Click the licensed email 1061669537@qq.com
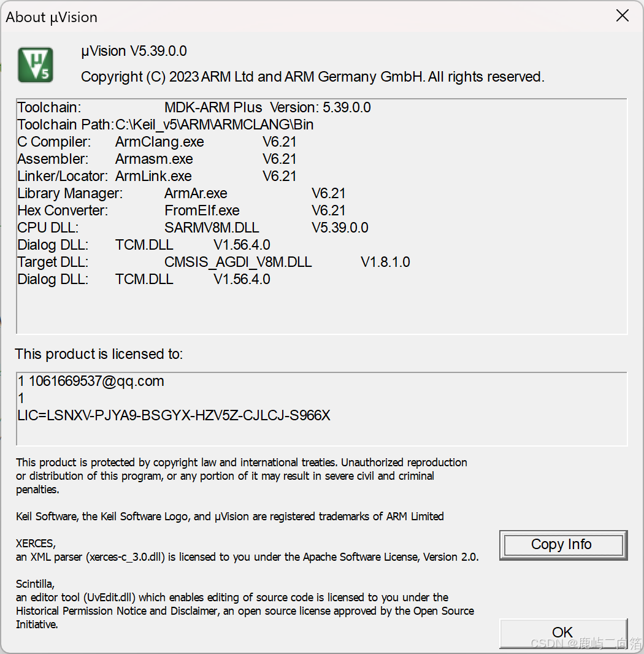The width and height of the screenshot is (644, 654). coord(96,381)
